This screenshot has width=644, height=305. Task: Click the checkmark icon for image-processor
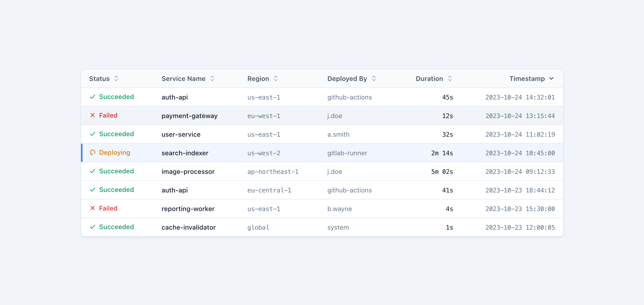93,171
